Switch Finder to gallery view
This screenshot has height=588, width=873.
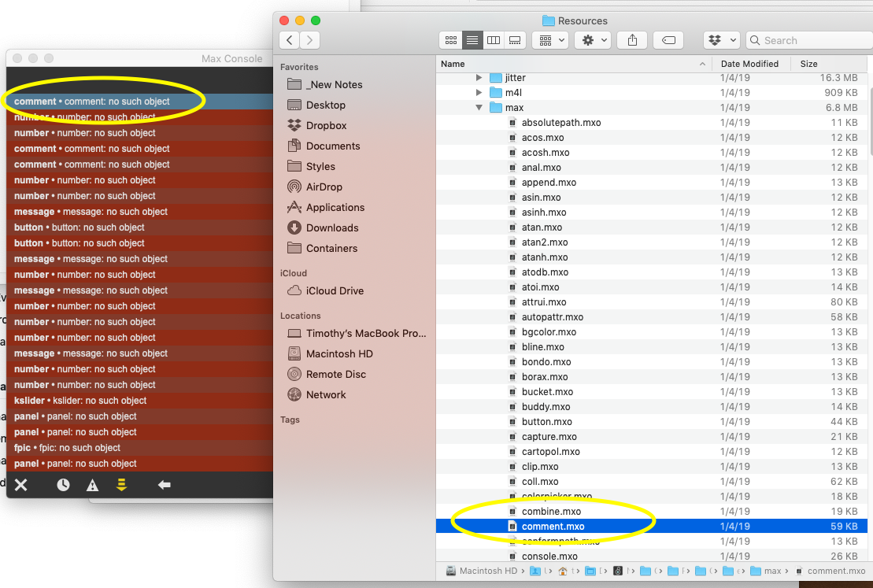515,40
